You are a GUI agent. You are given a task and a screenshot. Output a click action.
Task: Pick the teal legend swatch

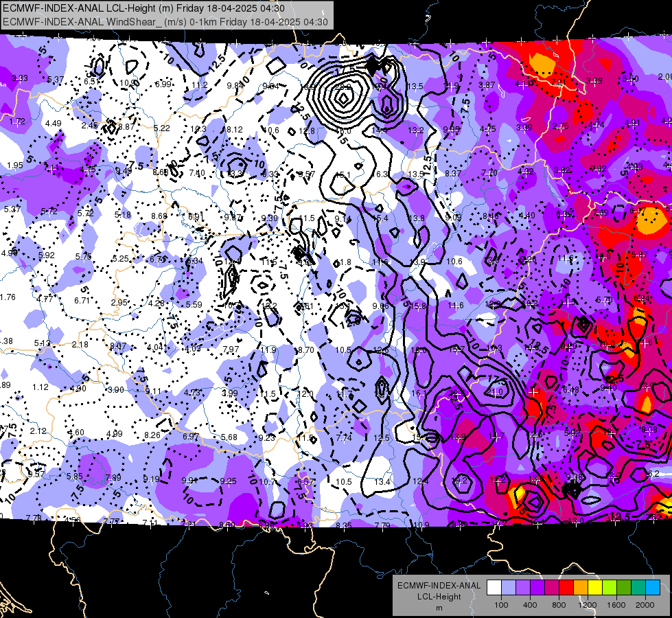click(638, 588)
